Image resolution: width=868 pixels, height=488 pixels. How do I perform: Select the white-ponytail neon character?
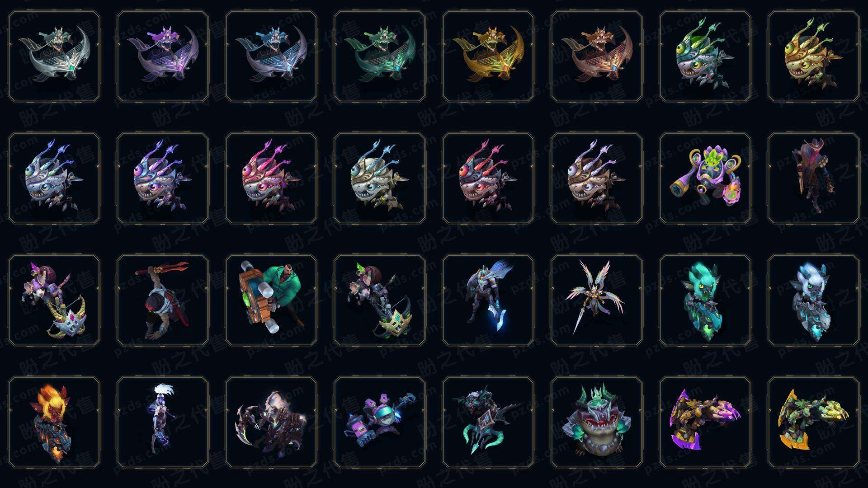[163, 422]
